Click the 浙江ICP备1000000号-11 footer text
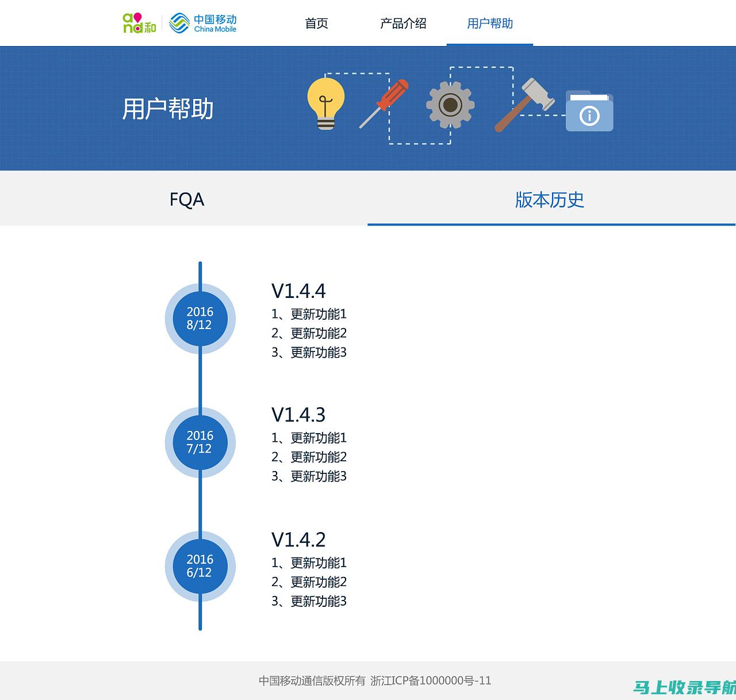 431,680
